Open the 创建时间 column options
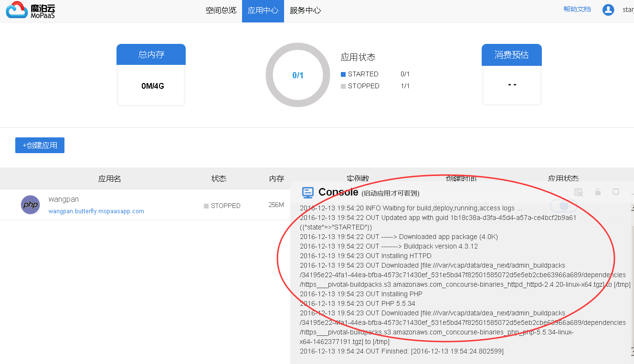Image resolution: width=634 pixels, height=364 pixels. point(461,178)
